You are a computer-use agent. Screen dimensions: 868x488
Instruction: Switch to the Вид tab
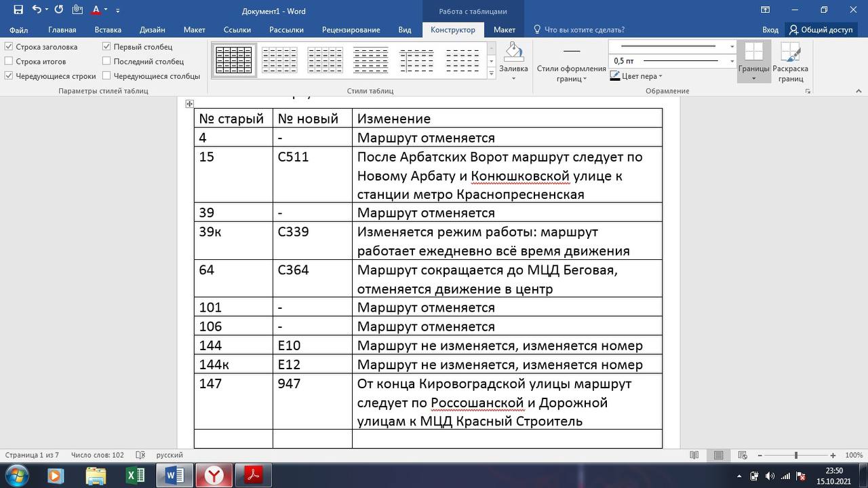tap(405, 30)
